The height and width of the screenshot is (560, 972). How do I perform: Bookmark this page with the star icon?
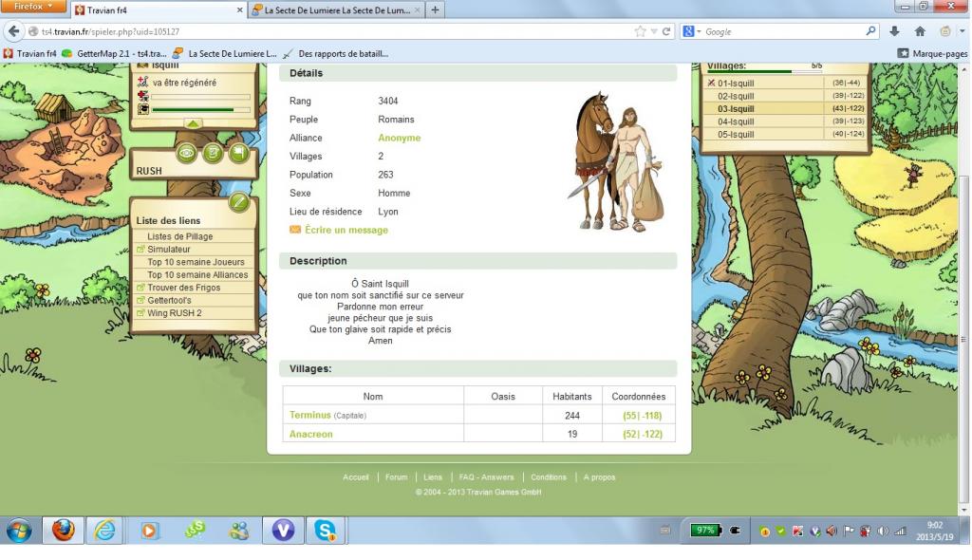(640, 31)
